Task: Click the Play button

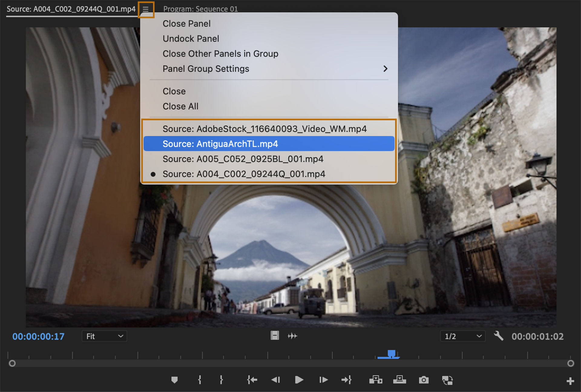Action: click(299, 380)
